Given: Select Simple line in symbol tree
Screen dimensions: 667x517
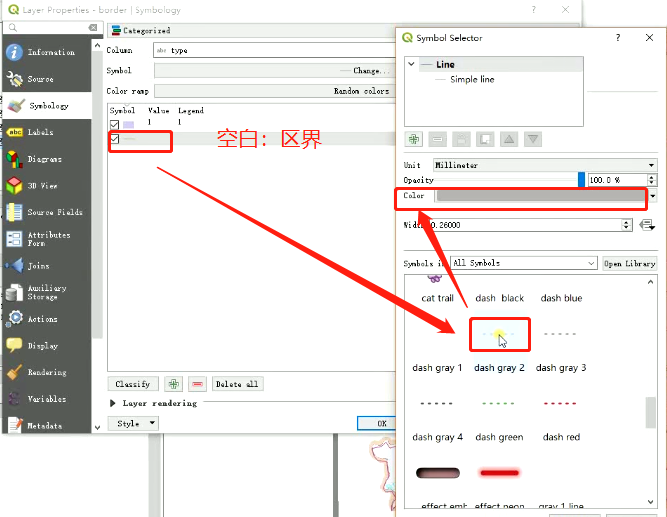Looking at the screenshot, I should [x=472, y=80].
